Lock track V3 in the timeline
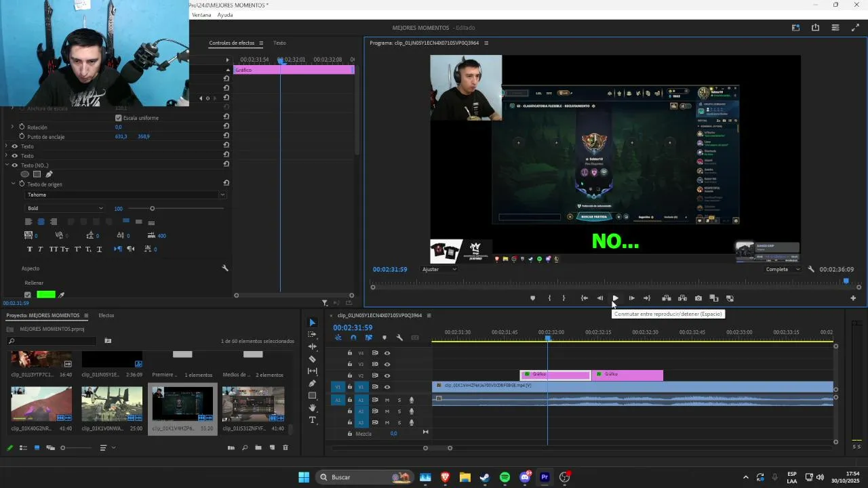This screenshot has width=868, height=488. pyautogui.click(x=350, y=364)
